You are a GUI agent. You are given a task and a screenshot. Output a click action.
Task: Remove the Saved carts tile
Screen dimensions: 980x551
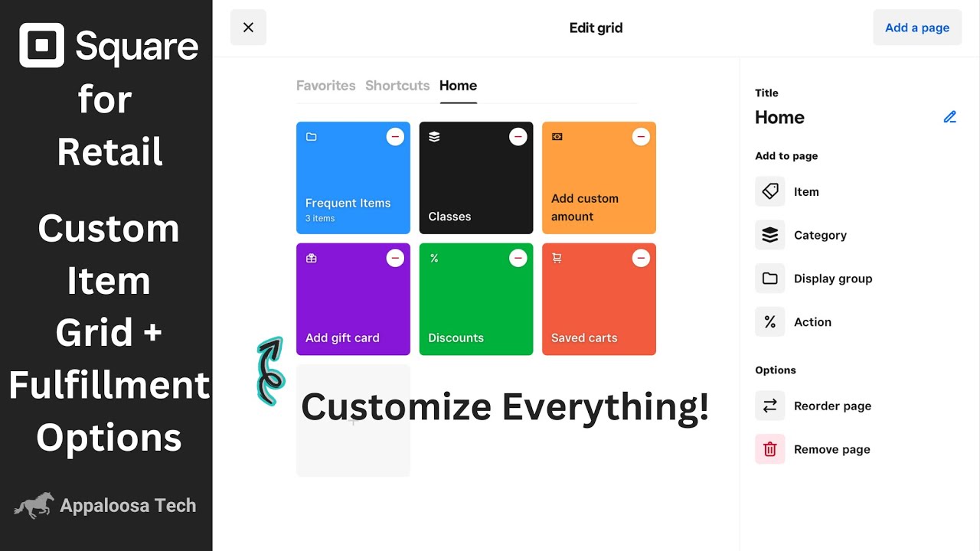coord(641,258)
